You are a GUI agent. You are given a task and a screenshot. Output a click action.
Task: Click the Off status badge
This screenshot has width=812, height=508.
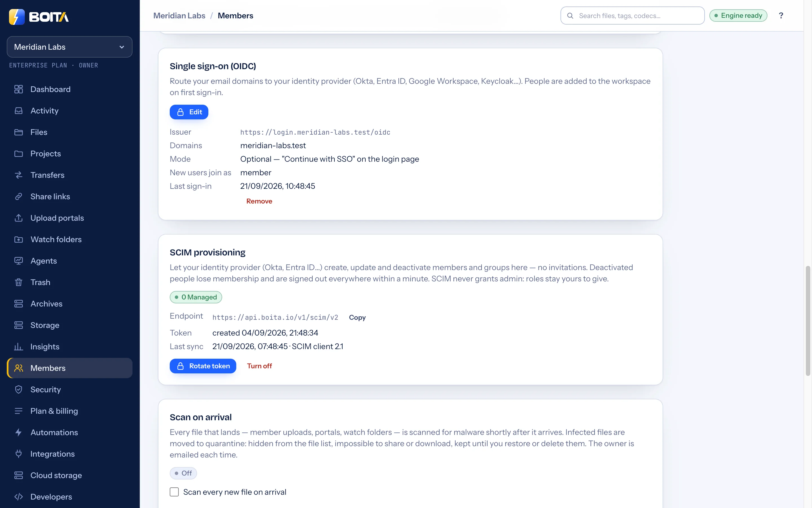(x=183, y=473)
